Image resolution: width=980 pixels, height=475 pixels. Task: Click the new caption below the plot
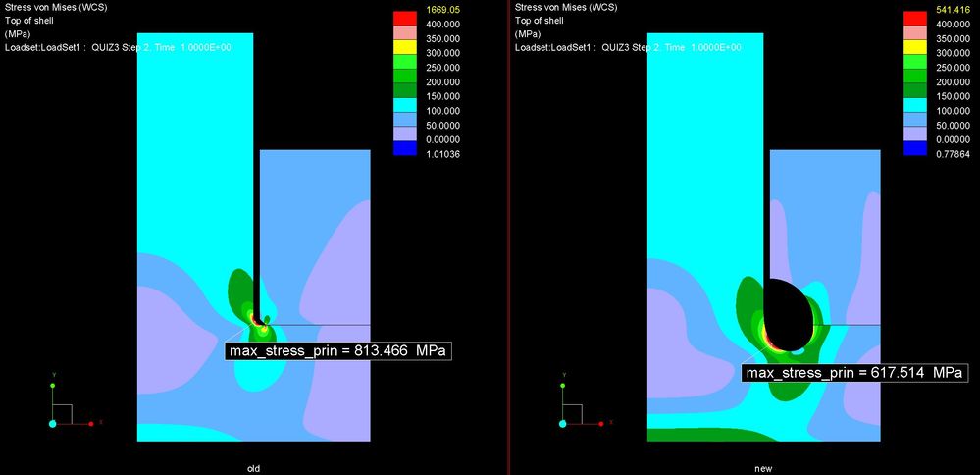coord(764,468)
